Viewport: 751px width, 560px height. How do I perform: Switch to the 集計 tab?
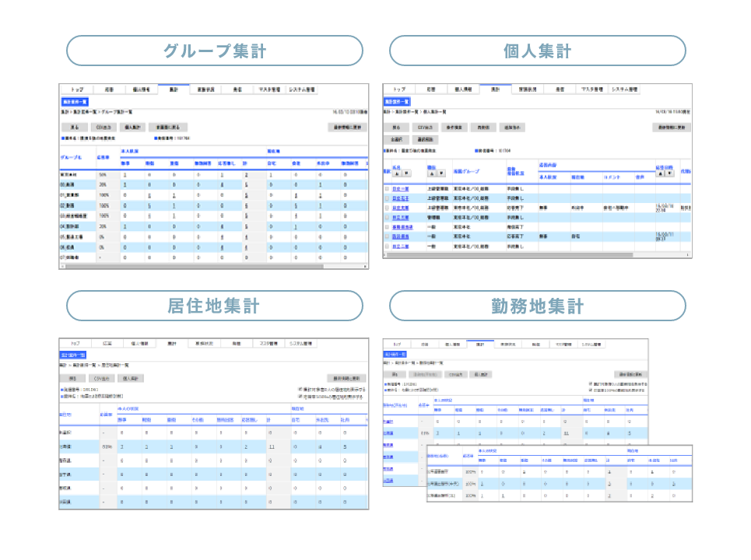(494, 87)
